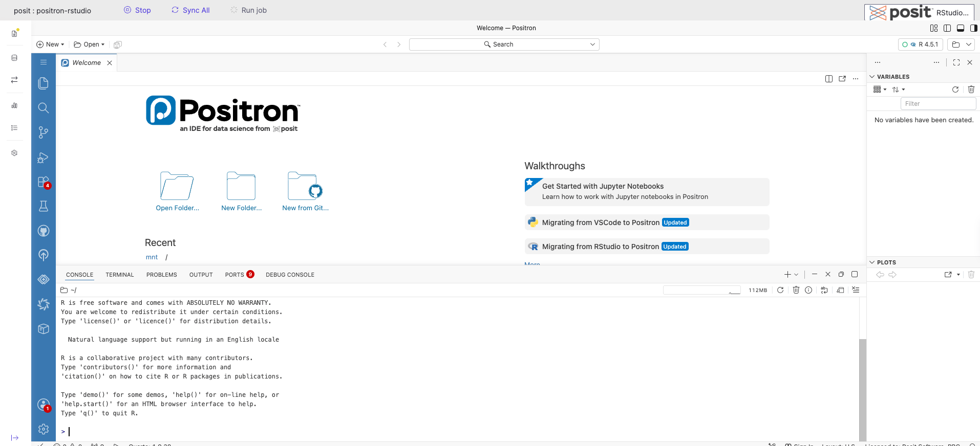This screenshot has height=446, width=980.
Task: Open the Explorer view in the activity bar
Action: coord(44,83)
